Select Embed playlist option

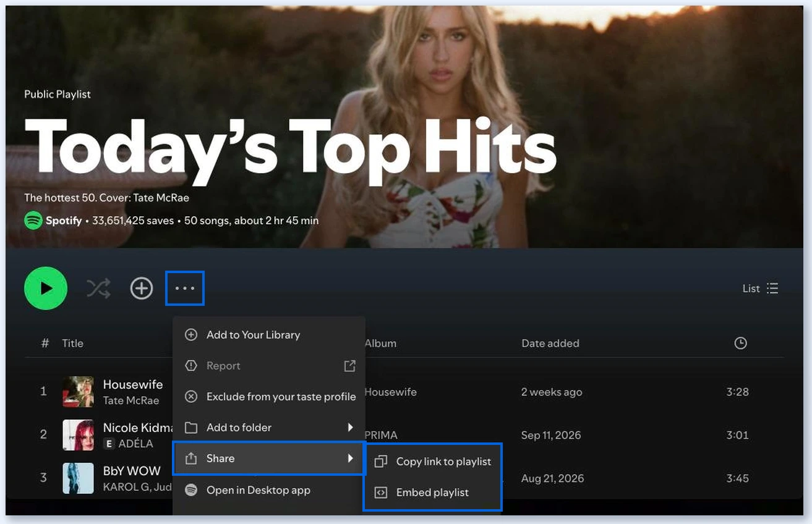pyautogui.click(x=432, y=492)
